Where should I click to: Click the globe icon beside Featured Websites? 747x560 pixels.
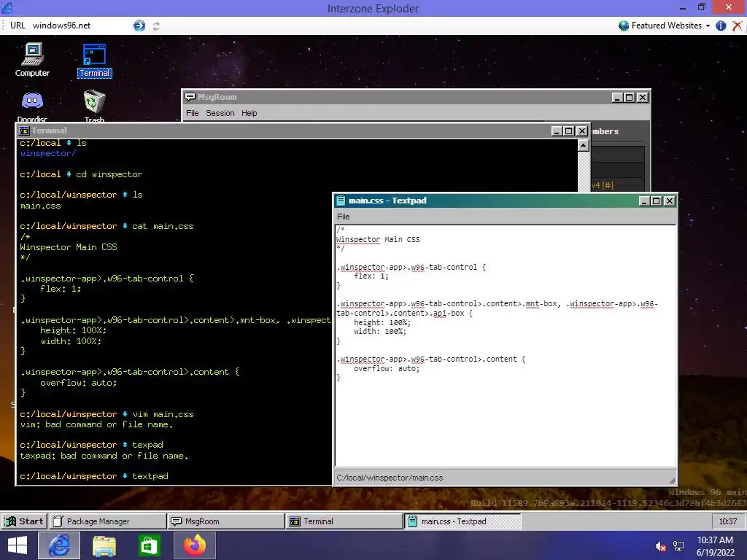[624, 26]
